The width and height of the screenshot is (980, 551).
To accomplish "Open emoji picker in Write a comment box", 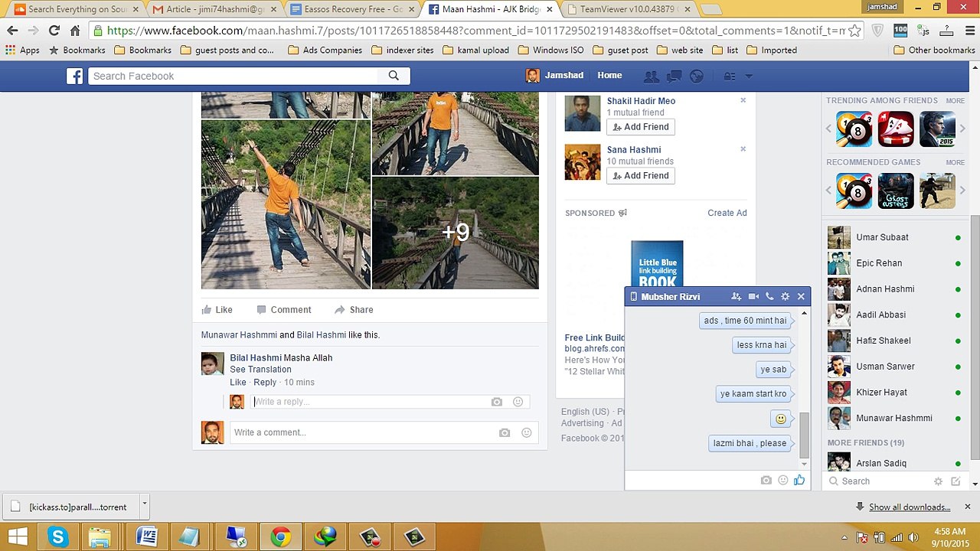I will tap(526, 432).
